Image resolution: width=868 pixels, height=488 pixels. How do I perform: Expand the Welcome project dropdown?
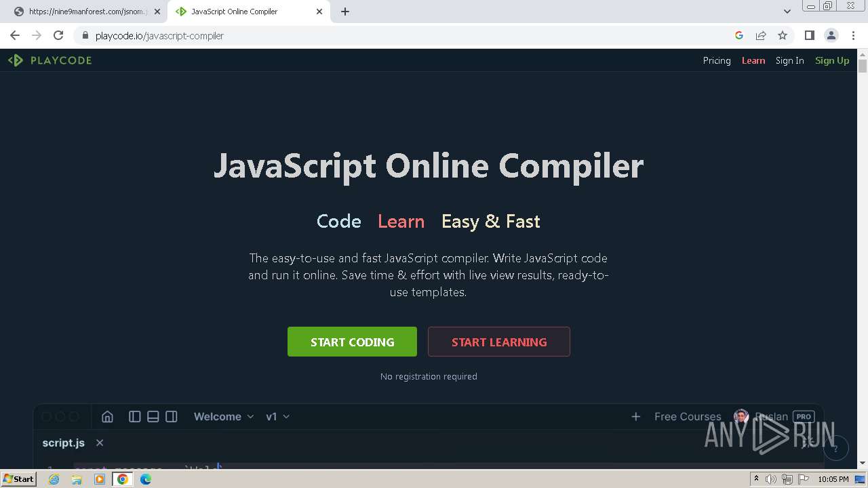tap(224, 417)
